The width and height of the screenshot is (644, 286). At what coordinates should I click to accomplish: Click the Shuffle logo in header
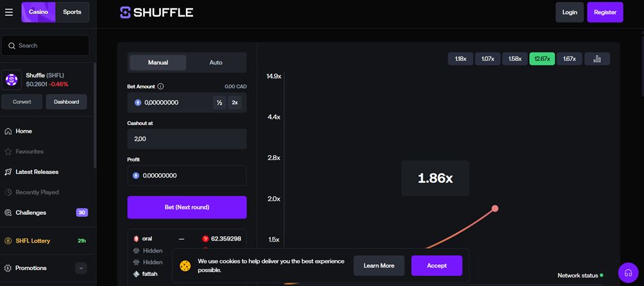pos(157,12)
